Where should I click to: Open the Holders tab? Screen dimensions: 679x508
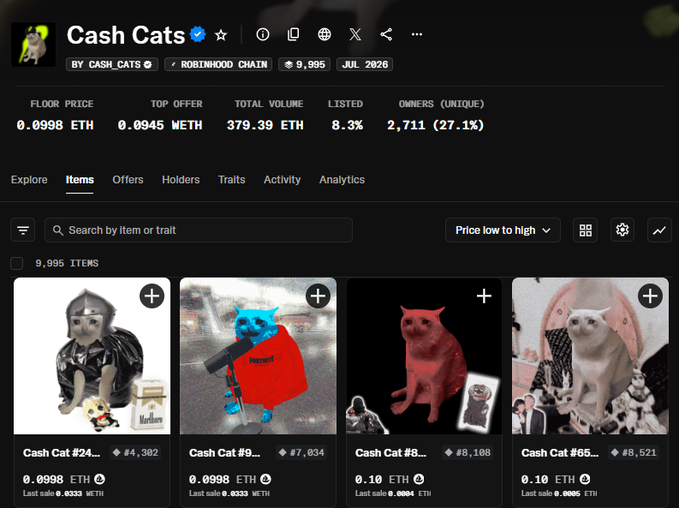click(181, 180)
